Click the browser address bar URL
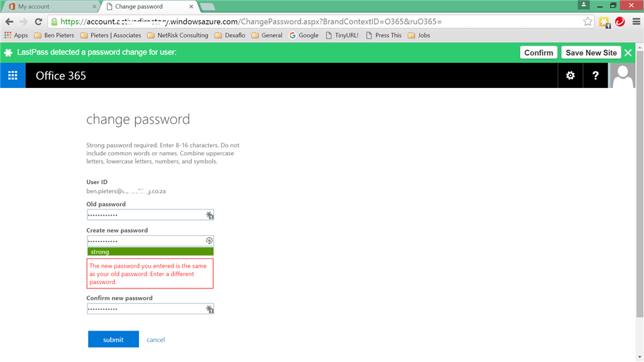The height and width of the screenshot is (362, 644). coord(251,22)
